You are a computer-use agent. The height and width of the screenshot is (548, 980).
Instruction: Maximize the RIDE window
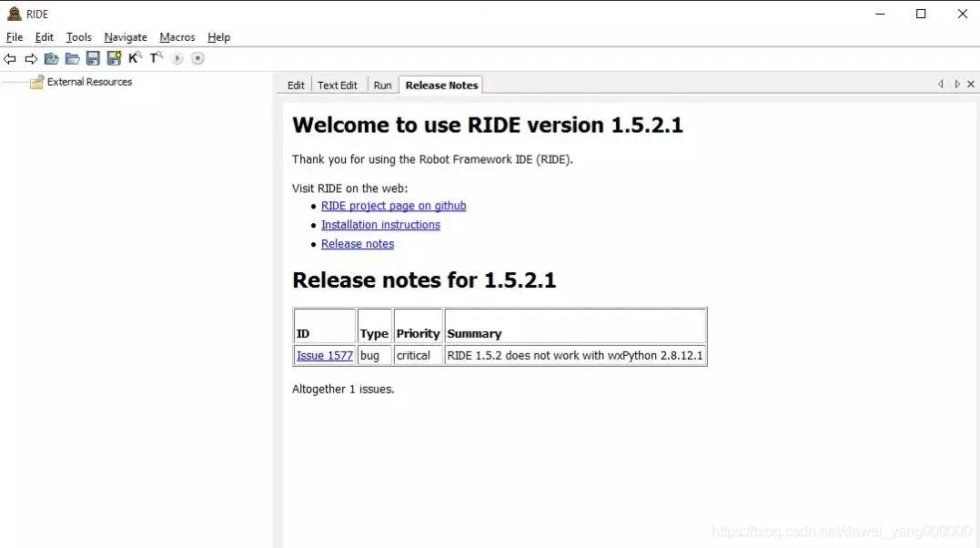[921, 14]
